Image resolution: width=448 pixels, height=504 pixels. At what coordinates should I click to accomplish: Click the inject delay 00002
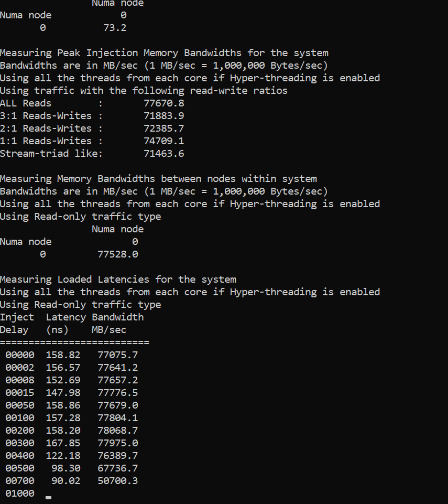[x=20, y=368]
